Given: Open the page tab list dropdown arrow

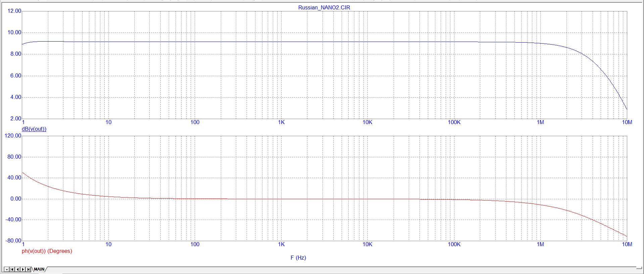Looking at the screenshot, I should coord(6,269).
